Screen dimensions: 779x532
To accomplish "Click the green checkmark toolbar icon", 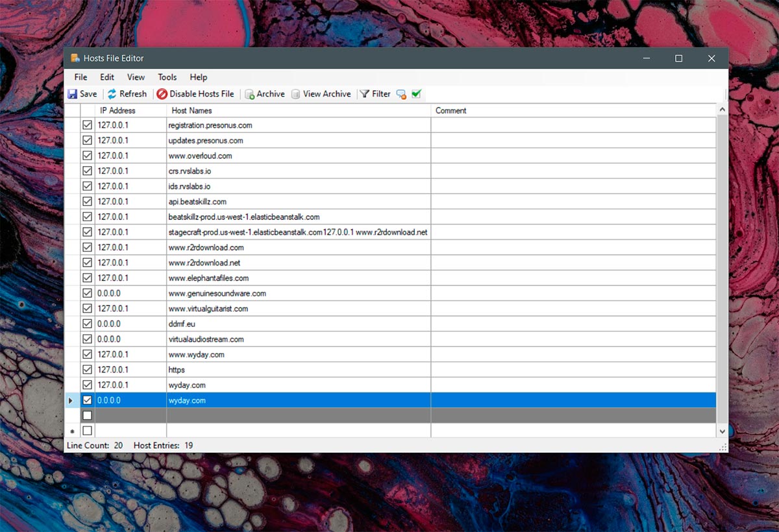I will click(416, 94).
